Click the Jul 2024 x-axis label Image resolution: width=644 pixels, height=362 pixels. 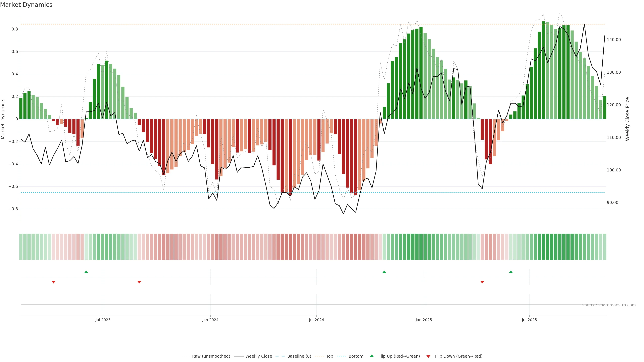(x=316, y=320)
